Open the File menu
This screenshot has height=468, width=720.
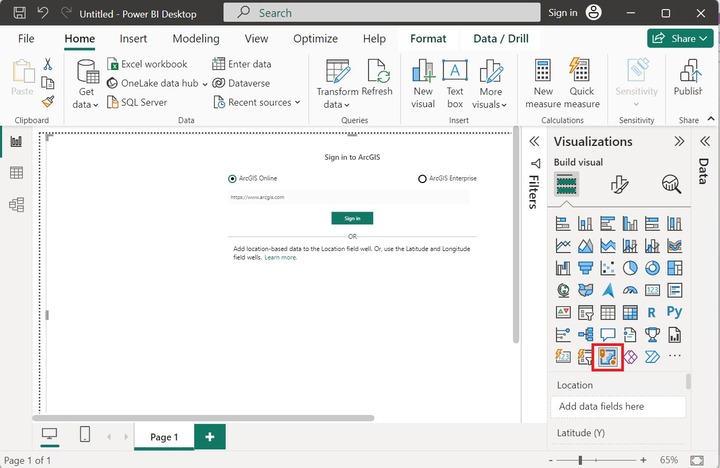point(26,39)
